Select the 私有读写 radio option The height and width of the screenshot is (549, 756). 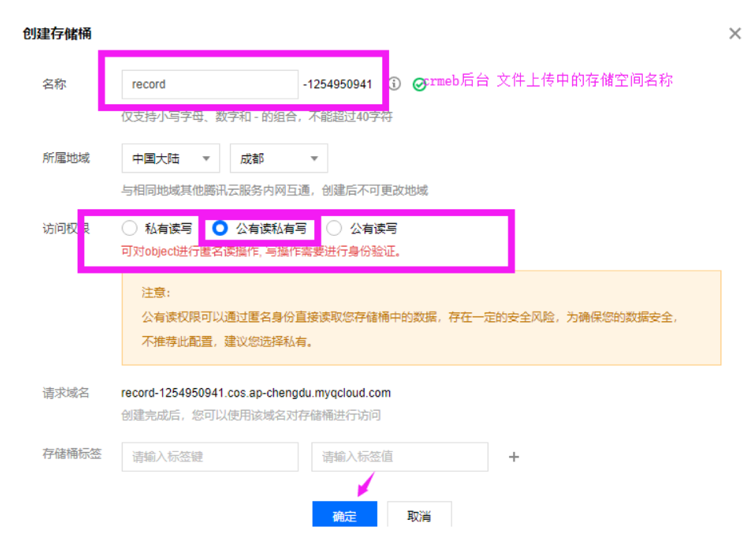click(x=129, y=228)
